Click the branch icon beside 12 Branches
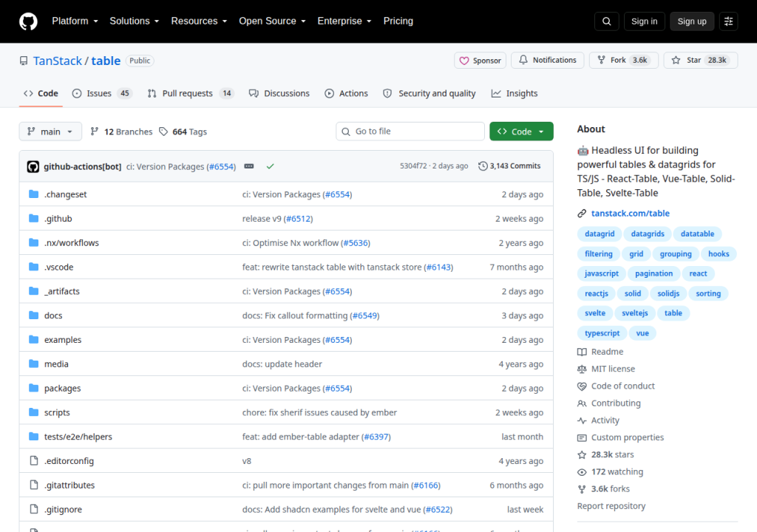Image resolution: width=757 pixels, height=532 pixels. tap(95, 132)
